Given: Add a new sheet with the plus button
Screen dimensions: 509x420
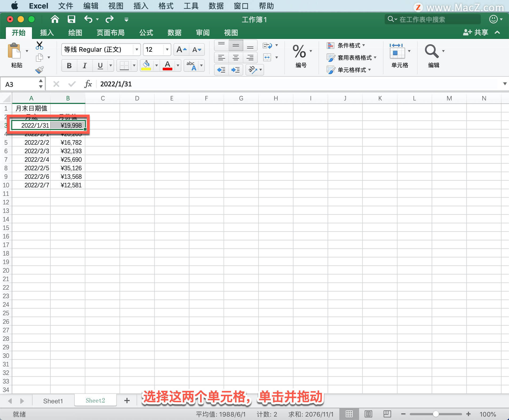Looking at the screenshot, I should coord(127,400).
